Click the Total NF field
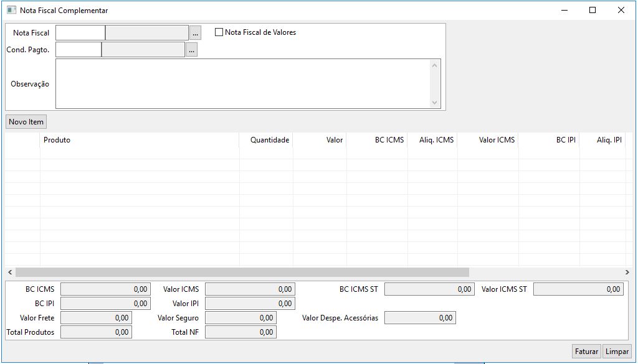Viewport: 638px width, 364px height. click(240, 332)
